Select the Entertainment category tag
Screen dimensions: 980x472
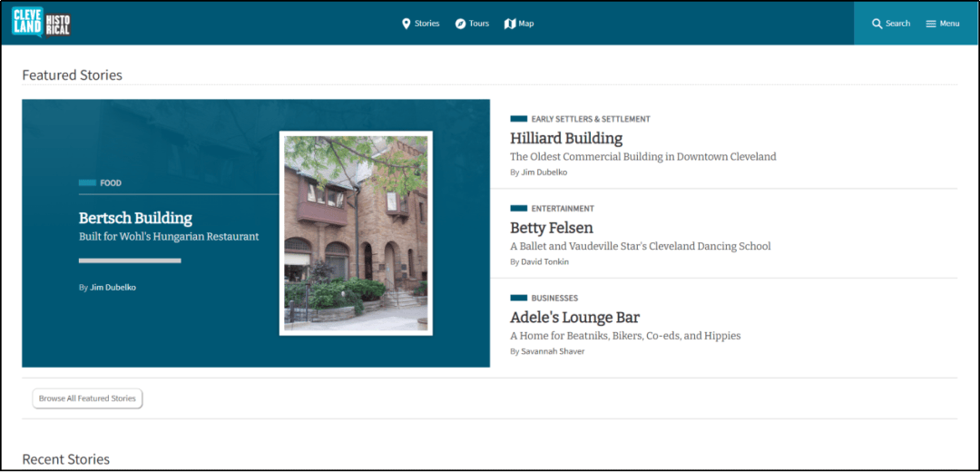click(x=563, y=209)
